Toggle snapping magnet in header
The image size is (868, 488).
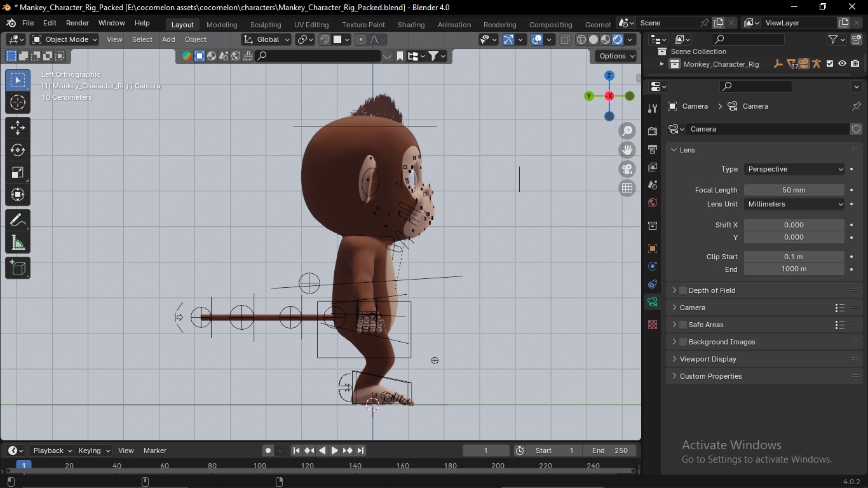click(x=325, y=39)
